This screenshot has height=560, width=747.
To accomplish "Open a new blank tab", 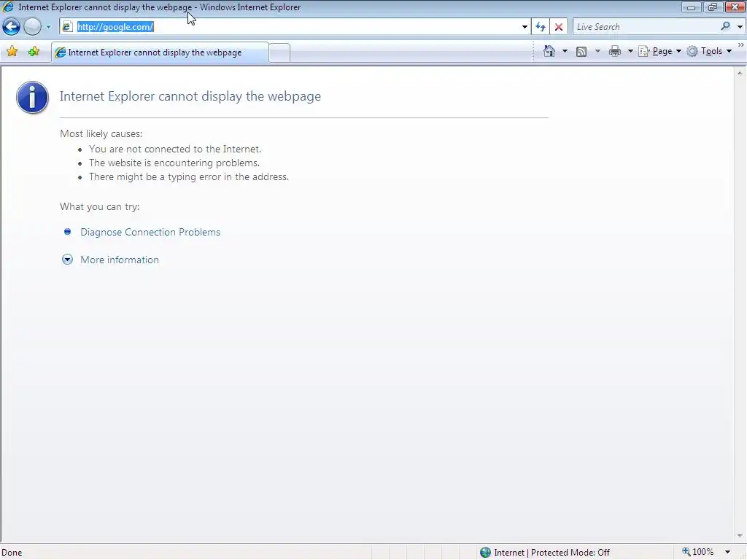I will coord(279,52).
